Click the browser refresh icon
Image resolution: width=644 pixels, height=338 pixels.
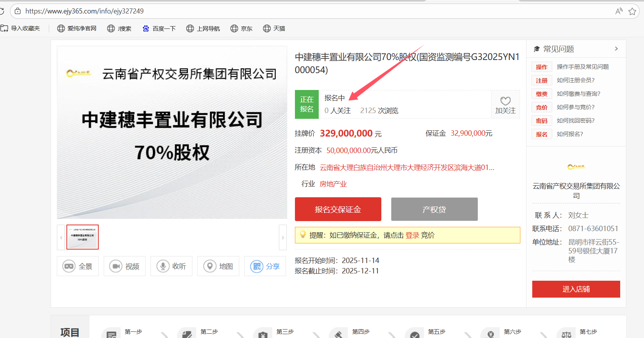pyautogui.click(x=2, y=11)
